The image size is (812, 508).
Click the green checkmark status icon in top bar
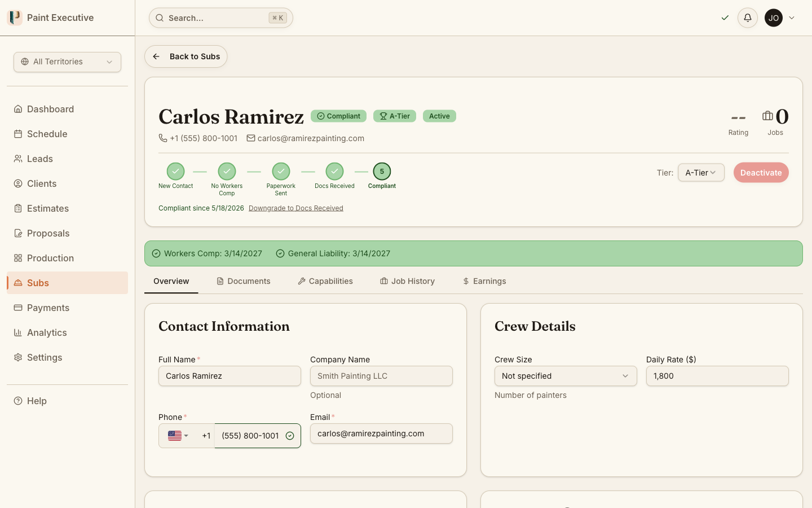[725, 17]
